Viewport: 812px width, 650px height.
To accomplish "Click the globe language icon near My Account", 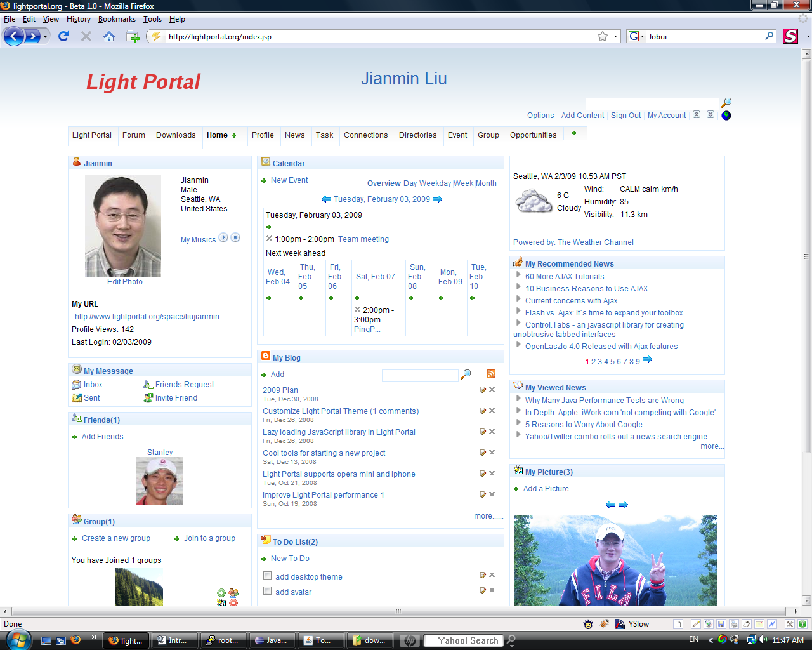I will (726, 116).
